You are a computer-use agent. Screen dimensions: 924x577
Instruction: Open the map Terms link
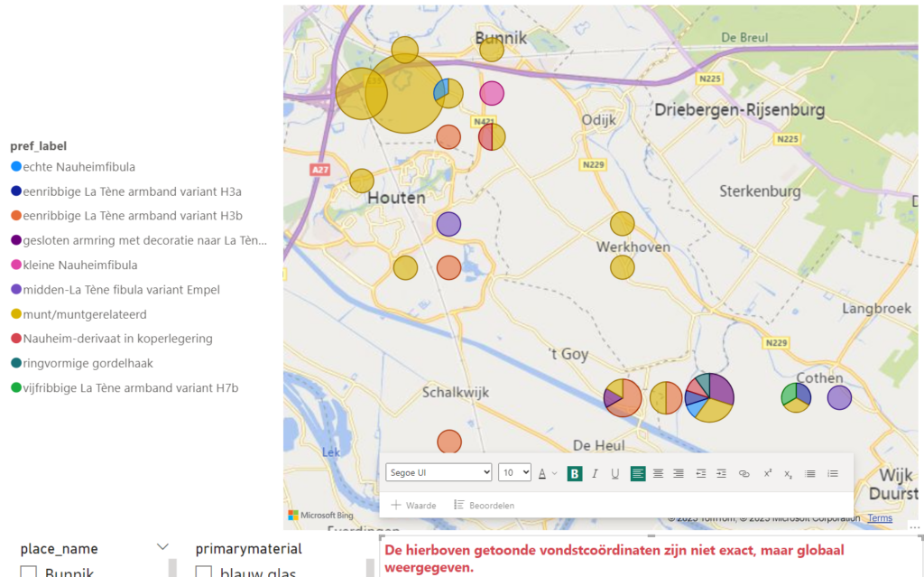click(880, 518)
